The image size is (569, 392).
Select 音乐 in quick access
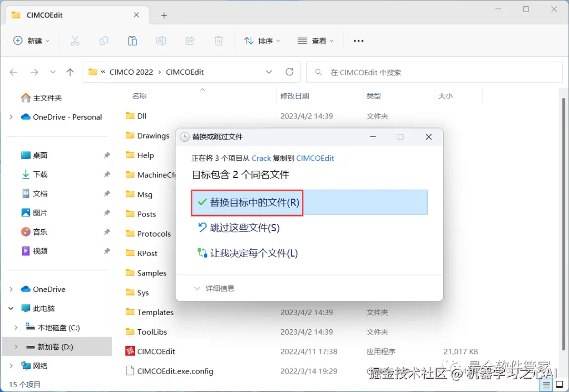pos(34,232)
